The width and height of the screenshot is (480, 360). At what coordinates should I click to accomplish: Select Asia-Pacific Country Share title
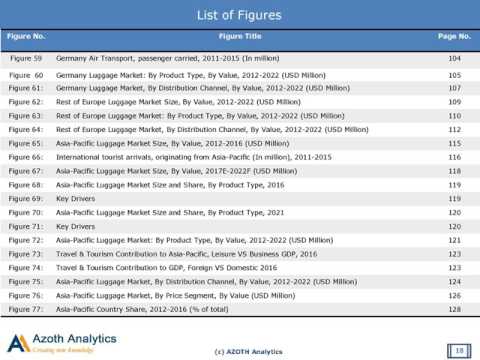coord(142,310)
